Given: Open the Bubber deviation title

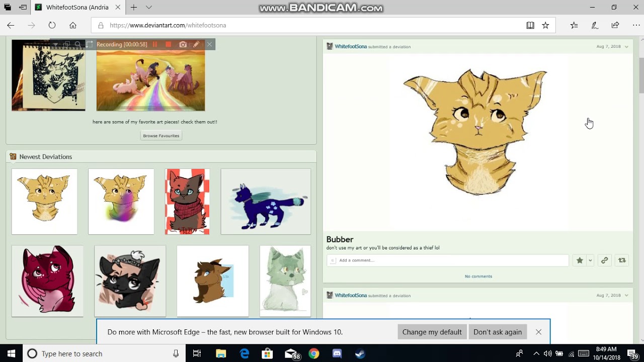Looking at the screenshot, I should tap(340, 239).
